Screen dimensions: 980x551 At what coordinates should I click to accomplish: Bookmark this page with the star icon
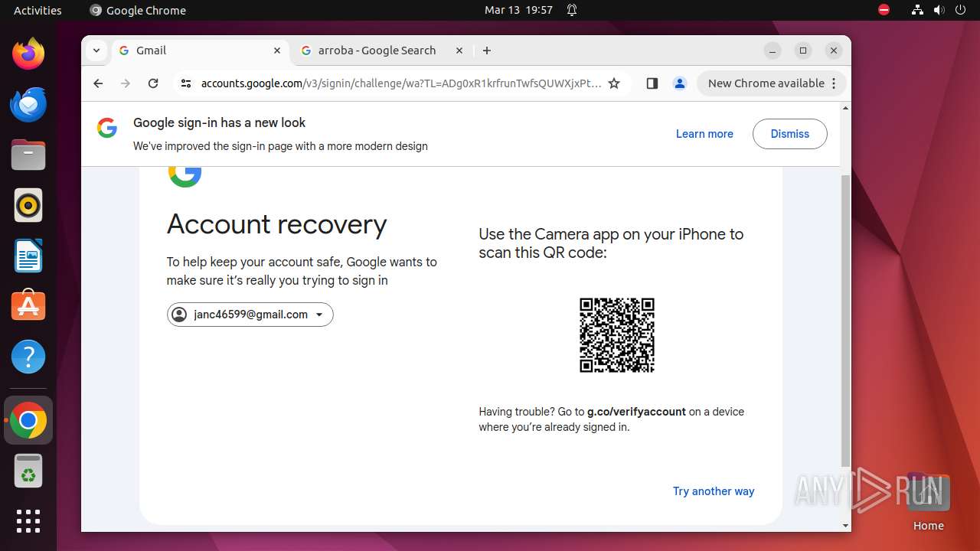(614, 83)
